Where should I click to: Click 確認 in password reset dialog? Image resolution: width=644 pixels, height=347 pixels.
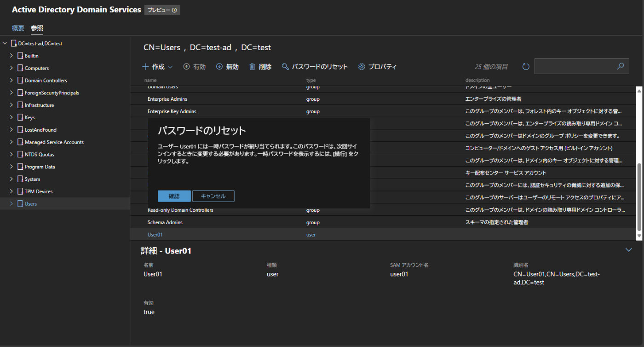[x=174, y=196]
